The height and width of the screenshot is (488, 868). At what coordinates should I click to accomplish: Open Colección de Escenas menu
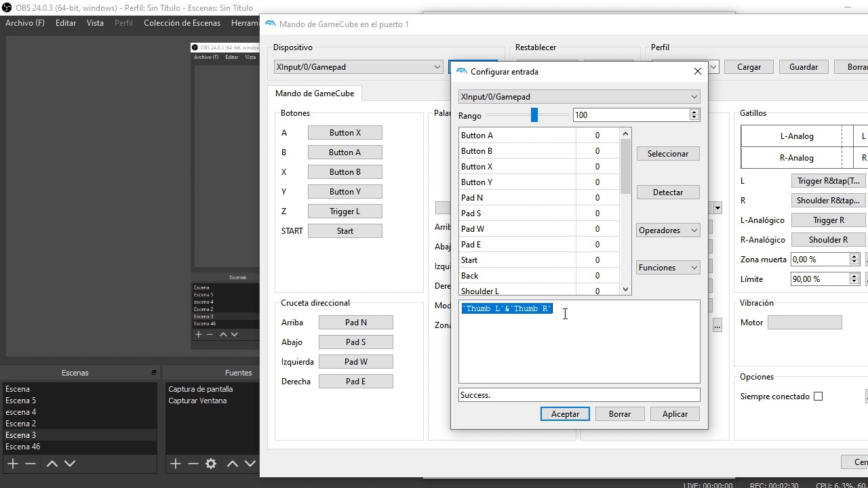(182, 23)
